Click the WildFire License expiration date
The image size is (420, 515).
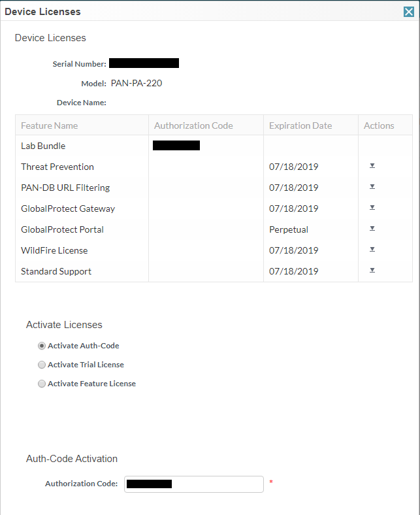(293, 250)
